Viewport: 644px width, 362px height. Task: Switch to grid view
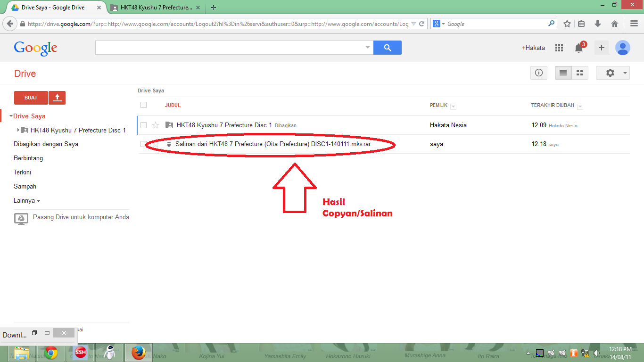coord(580,73)
